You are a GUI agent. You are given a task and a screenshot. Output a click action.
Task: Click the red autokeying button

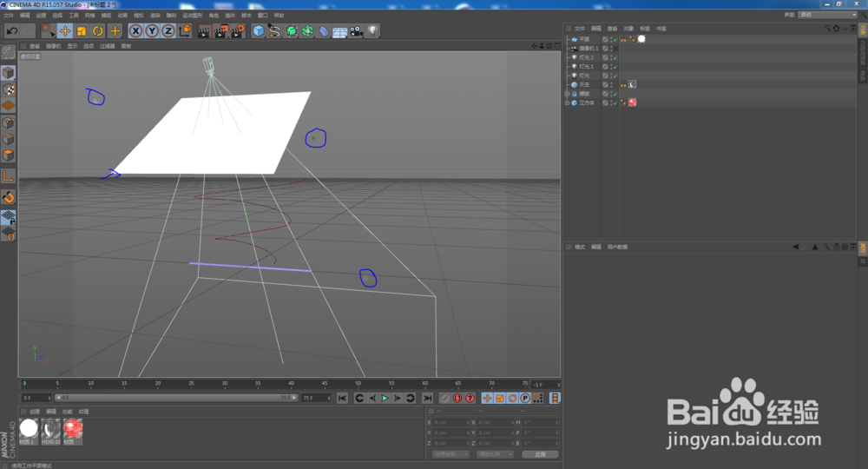[x=457, y=398]
